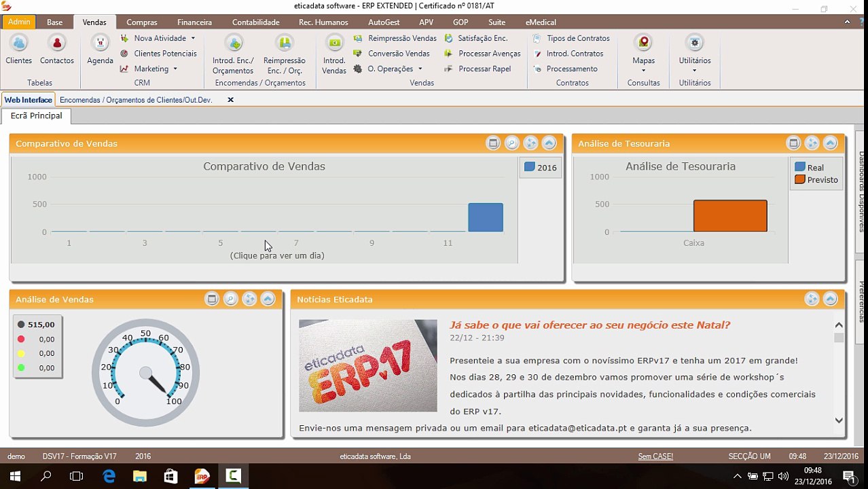Click Processamento in Contratos group
The width and height of the screenshot is (868, 489).
pyautogui.click(x=565, y=69)
